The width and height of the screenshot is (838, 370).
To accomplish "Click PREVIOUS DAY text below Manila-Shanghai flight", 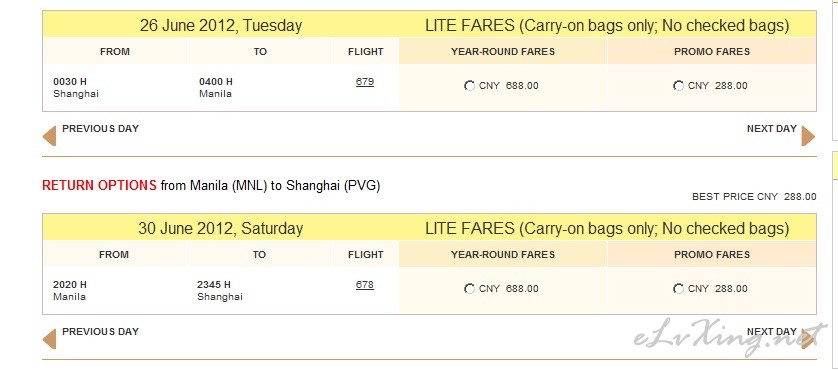I will pos(100,332).
